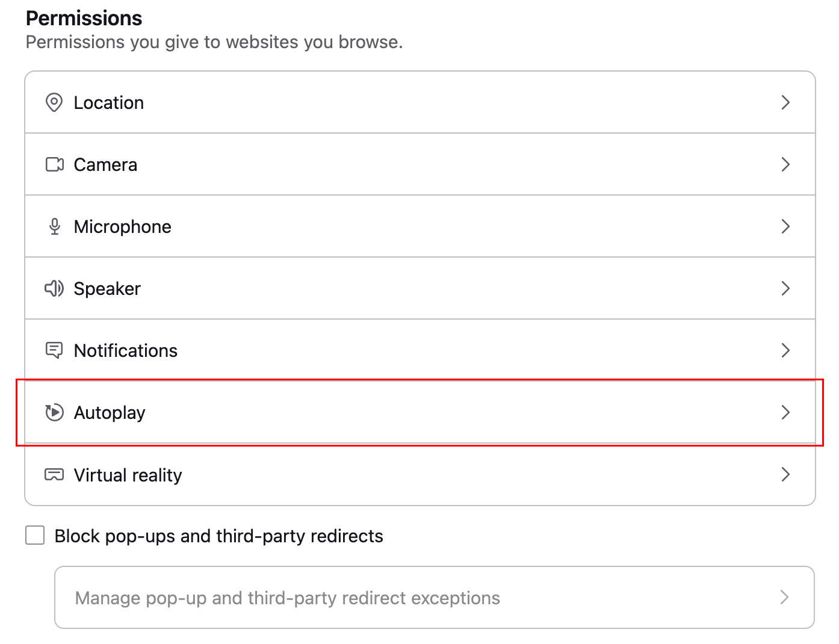Open the Virtual reality permission label

pos(128,475)
